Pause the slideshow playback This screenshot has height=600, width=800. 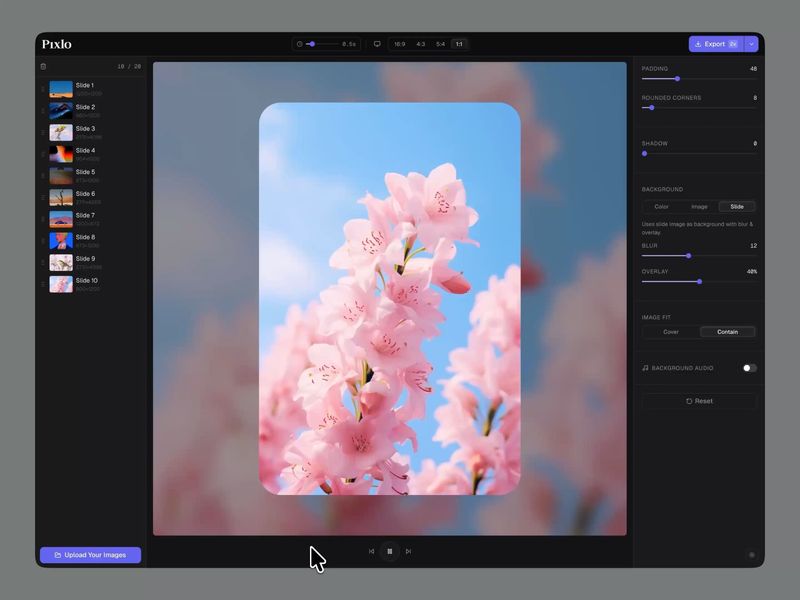pyautogui.click(x=389, y=551)
